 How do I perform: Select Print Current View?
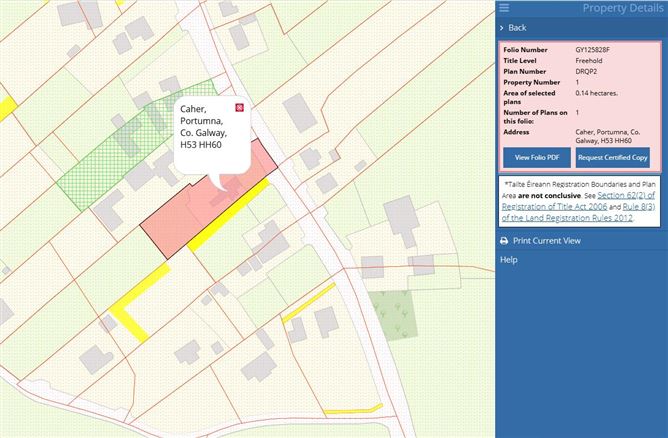tap(547, 241)
